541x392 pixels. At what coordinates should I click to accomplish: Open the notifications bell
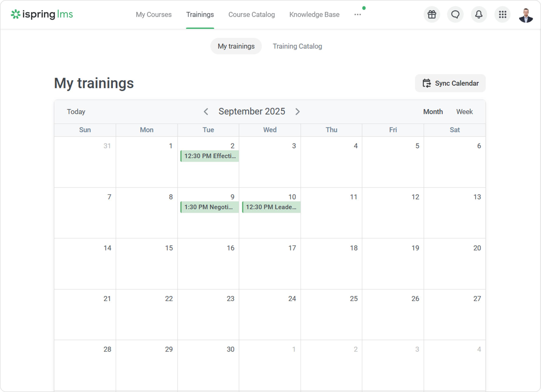479,15
